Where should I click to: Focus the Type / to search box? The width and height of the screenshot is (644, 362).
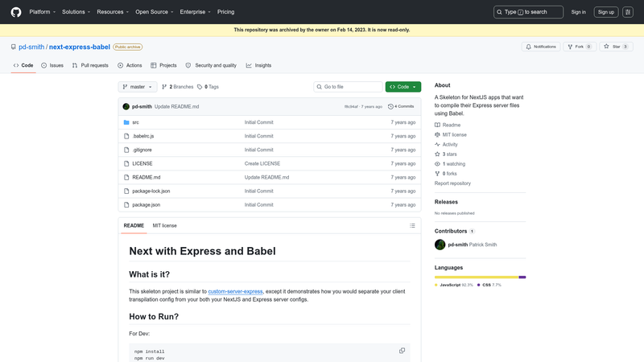[528, 12]
